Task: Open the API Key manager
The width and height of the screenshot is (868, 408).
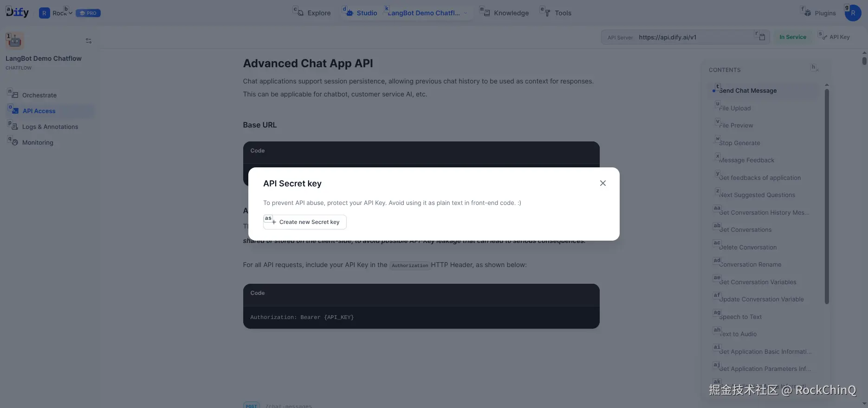Action: click(835, 37)
